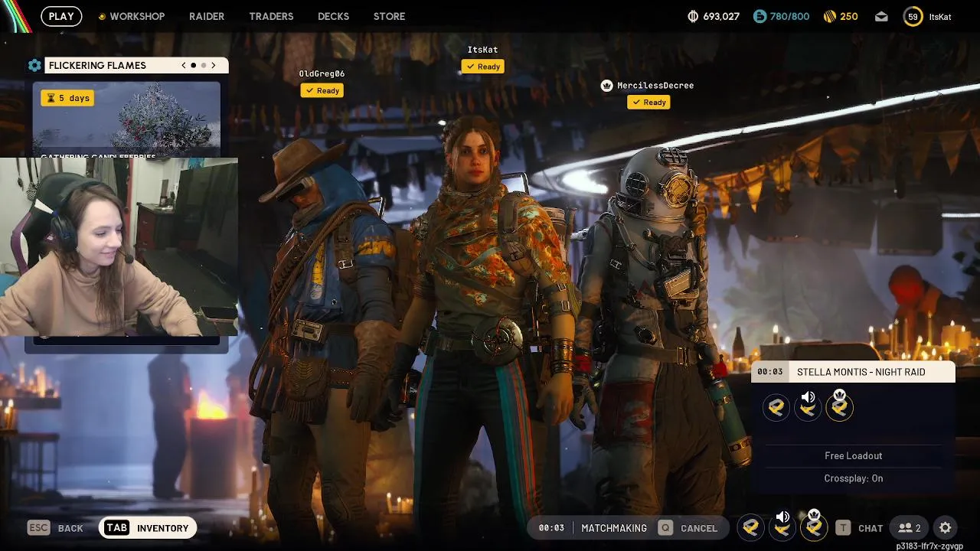Toggle MercilessDecree's Ready status badge

(x=648, y=102)
